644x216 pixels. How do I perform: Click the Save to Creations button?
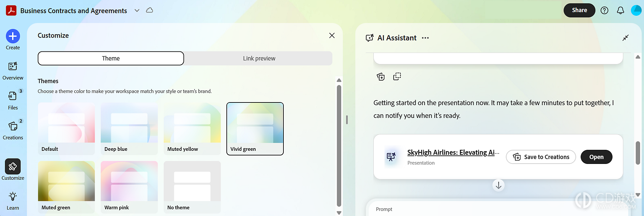pos(541,157)
